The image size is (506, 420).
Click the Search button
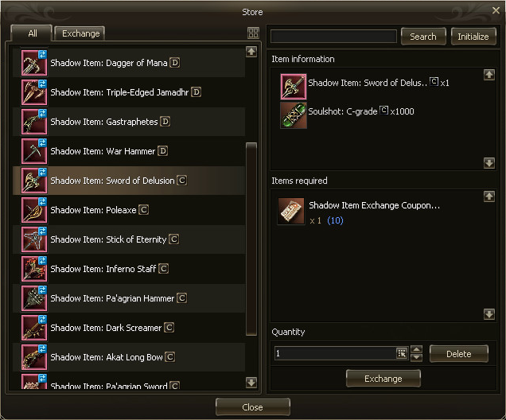(423, 37)
